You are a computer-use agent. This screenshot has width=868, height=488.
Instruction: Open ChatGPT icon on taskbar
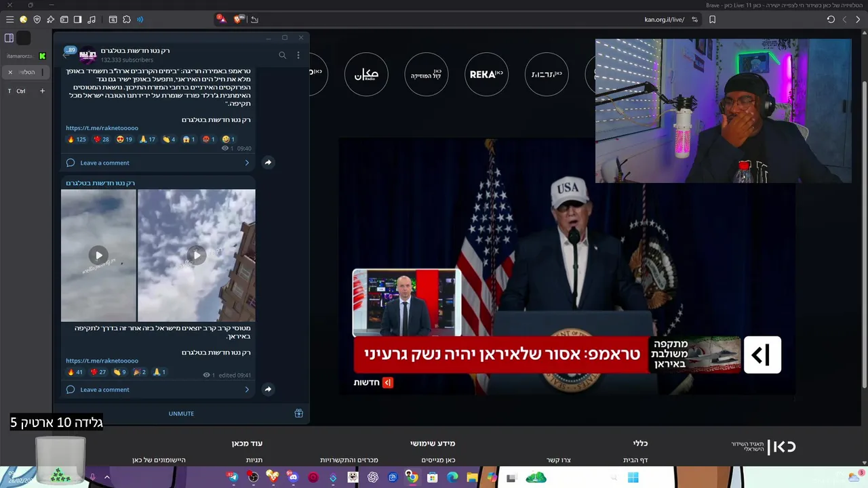point(373,477)
